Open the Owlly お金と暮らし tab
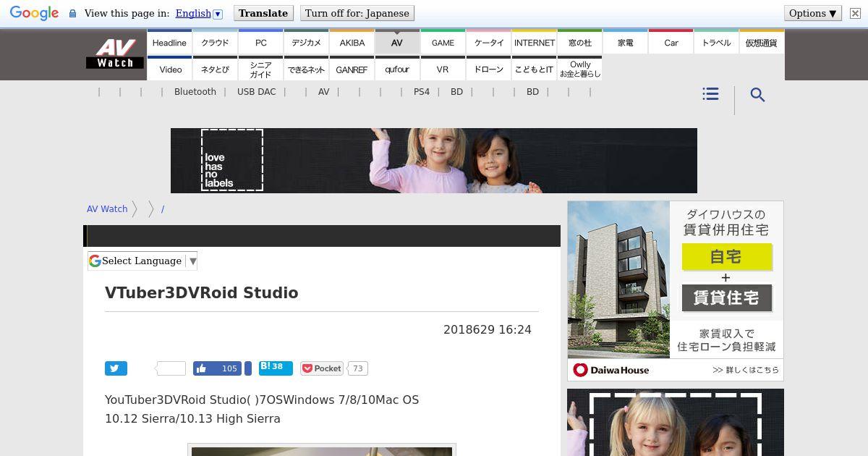 coord(580,69)
